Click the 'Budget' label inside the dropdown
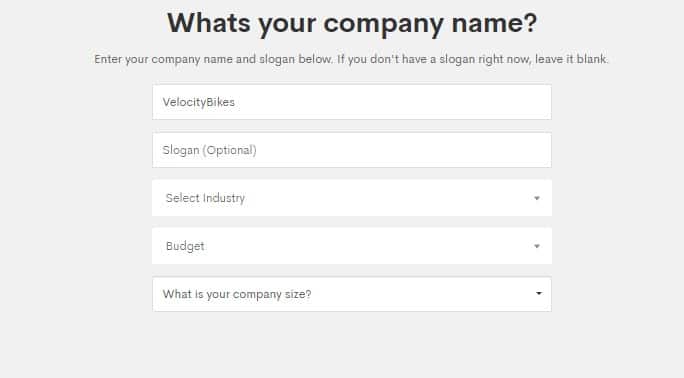684x378 pixels. [185, 246]
